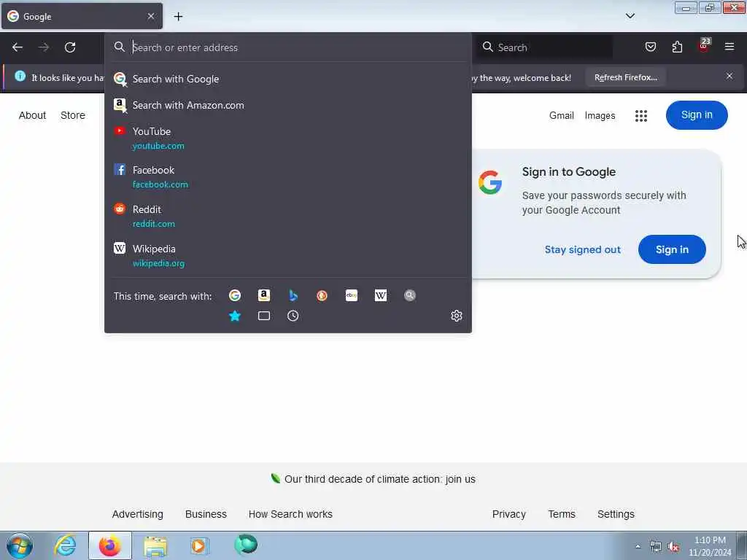Open the extension icon with 23 badge
747x560 pixels.
pyautogui.click(x=704, y=46)
